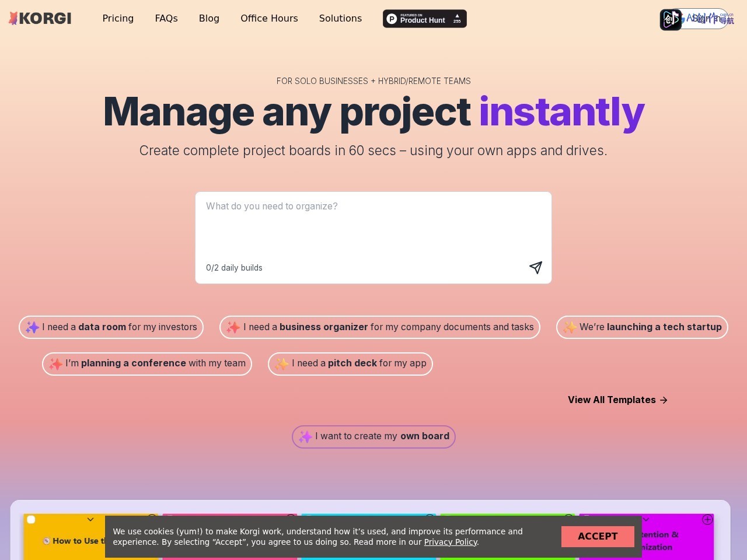Click View All Templates link
Screen dimensions: 747x560
point(618,400)
